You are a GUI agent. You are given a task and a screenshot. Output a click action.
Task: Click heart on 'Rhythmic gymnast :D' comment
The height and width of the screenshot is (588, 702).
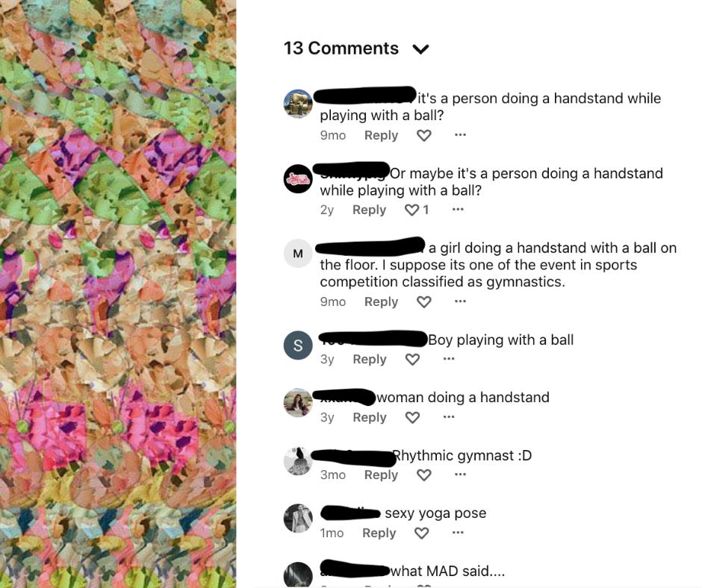coord(424,475)
